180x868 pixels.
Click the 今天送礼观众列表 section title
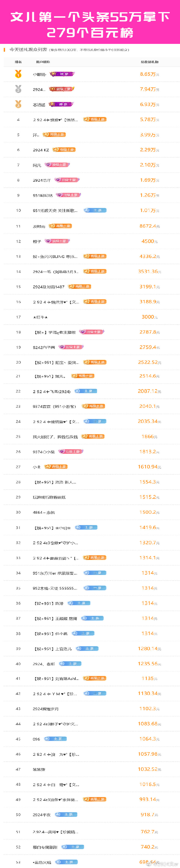(x=28, y=50)
